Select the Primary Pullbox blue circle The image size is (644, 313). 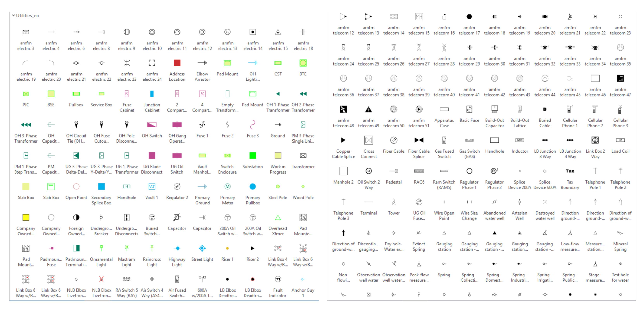252,186
